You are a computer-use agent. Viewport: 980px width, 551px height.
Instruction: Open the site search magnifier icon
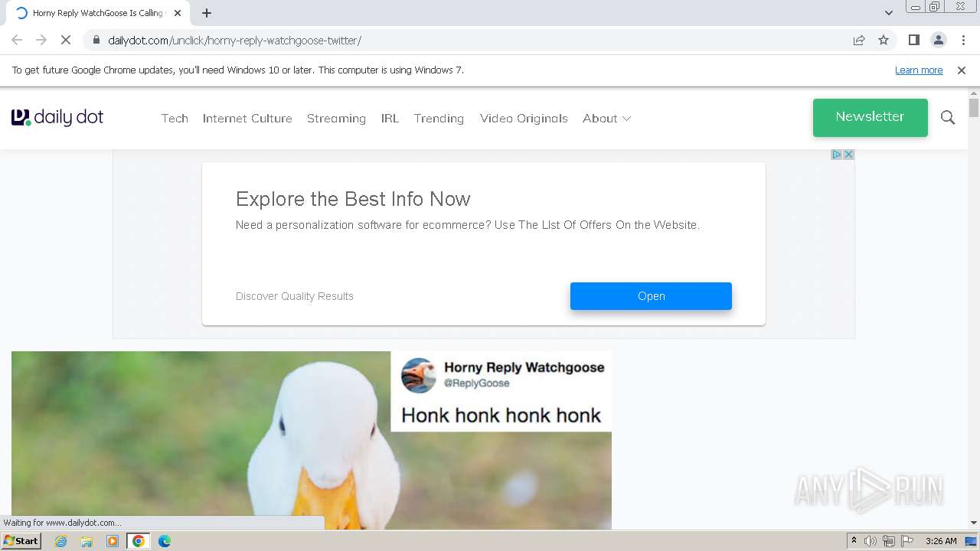948,117
